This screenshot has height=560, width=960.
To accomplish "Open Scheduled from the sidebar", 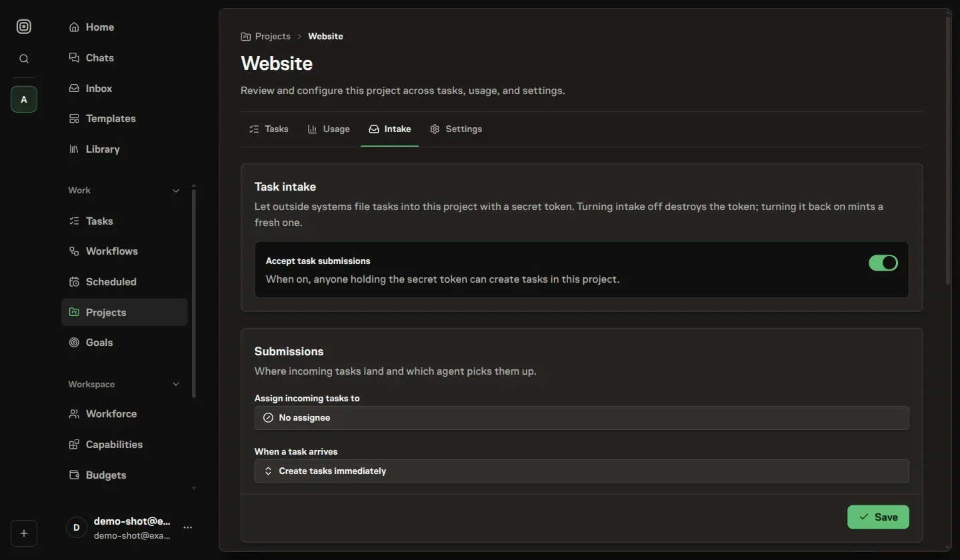I will pos(125,282).
